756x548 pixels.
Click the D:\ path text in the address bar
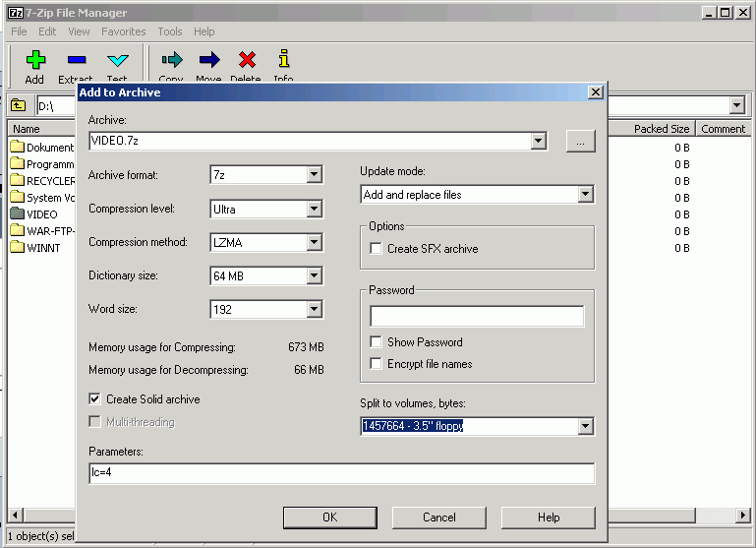[x=46, y=105]
